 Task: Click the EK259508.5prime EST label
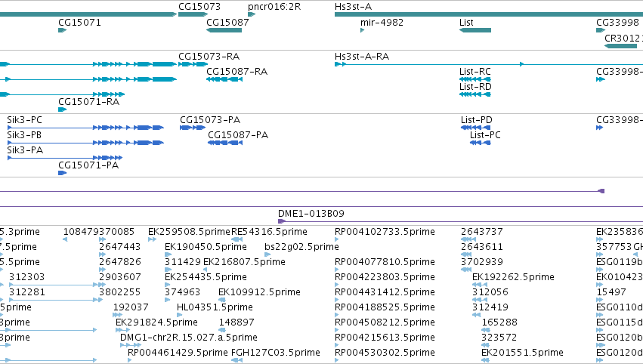point(190,232)
